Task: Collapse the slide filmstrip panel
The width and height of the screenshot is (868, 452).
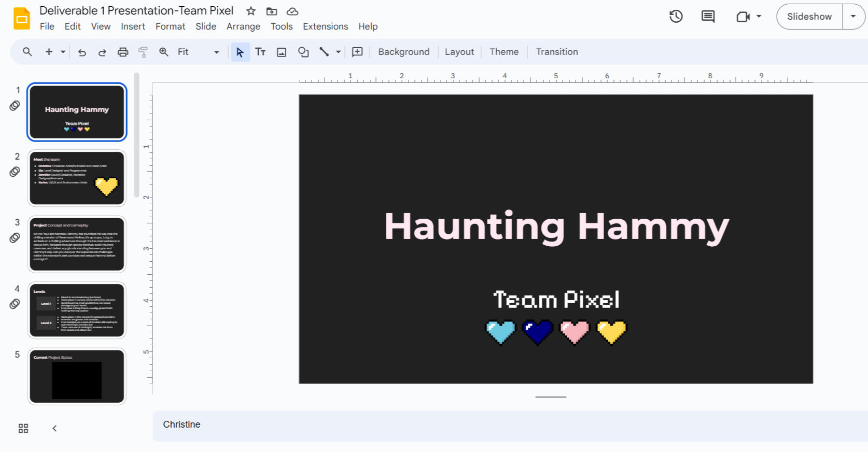Action: (54, 428)
